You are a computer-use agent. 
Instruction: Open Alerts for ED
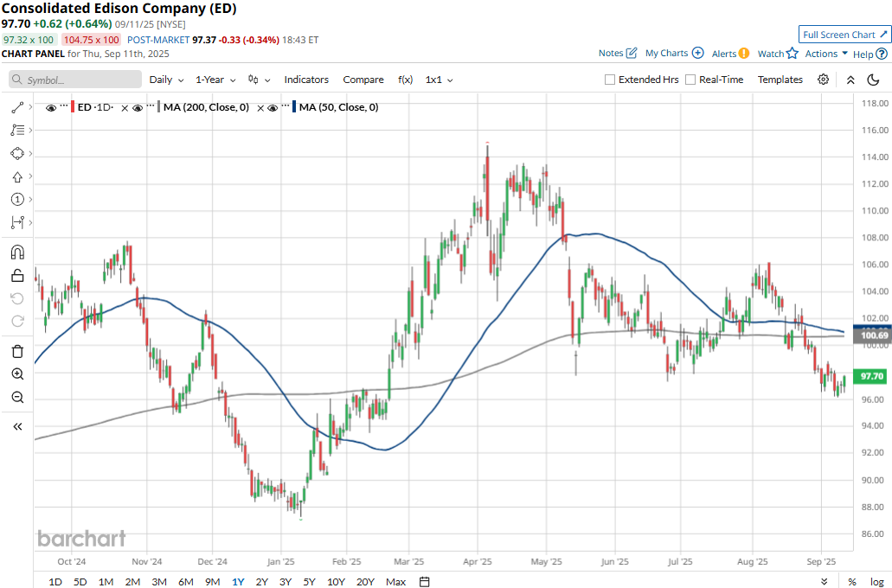[730, 54]
